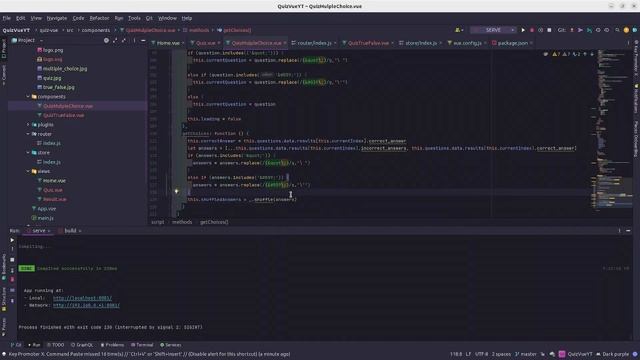Open the Services tool window
640x360 pixels.
pyautogui.click(x=171, y=345)
